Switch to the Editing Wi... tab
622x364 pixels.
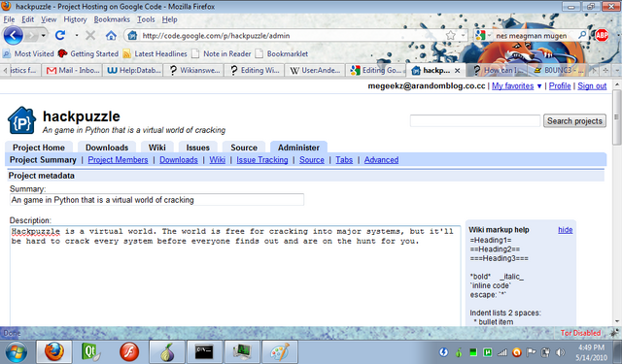[x=256, y=71]
